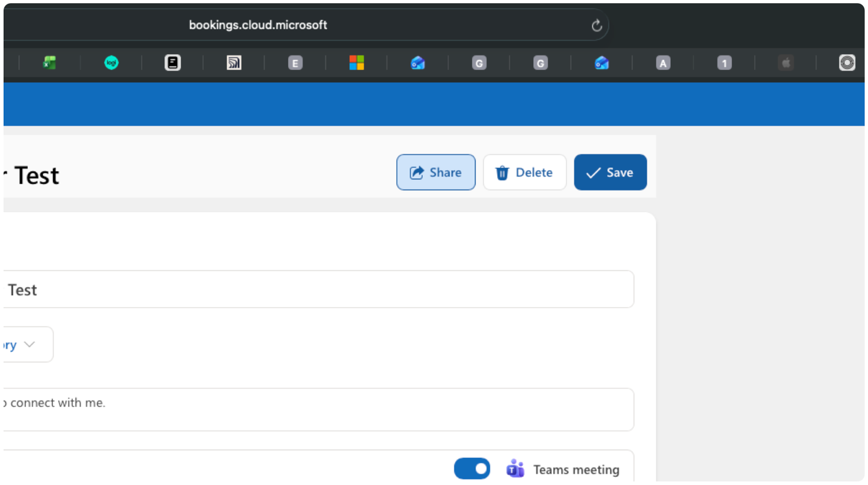Save changes with the Save button
Image resolution: width=868 pixels, height=485 pixels.
(x=610, y=172)
